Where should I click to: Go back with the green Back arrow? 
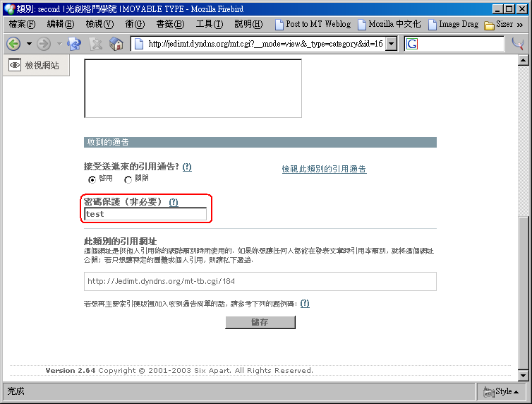[14, 44]
